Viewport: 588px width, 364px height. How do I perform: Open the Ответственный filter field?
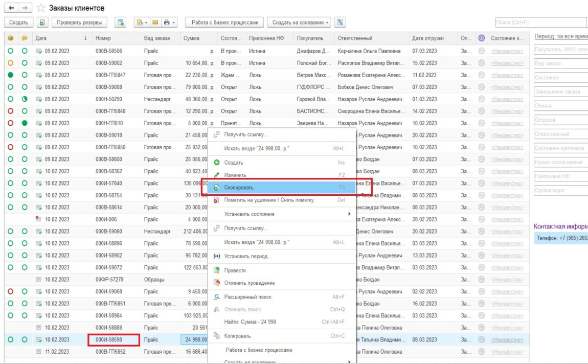[x=561, y=134]
